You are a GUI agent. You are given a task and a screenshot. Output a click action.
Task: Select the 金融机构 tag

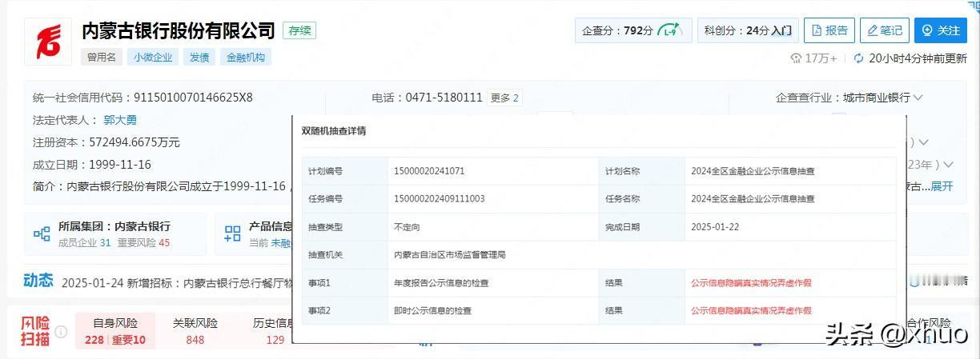(246, 57)
